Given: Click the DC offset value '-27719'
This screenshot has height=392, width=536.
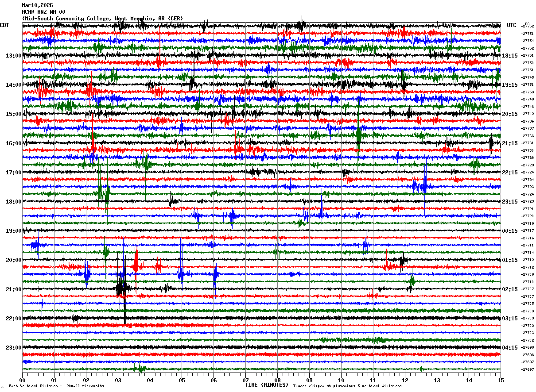Looking at the screenshot, I should coord(528,224).
